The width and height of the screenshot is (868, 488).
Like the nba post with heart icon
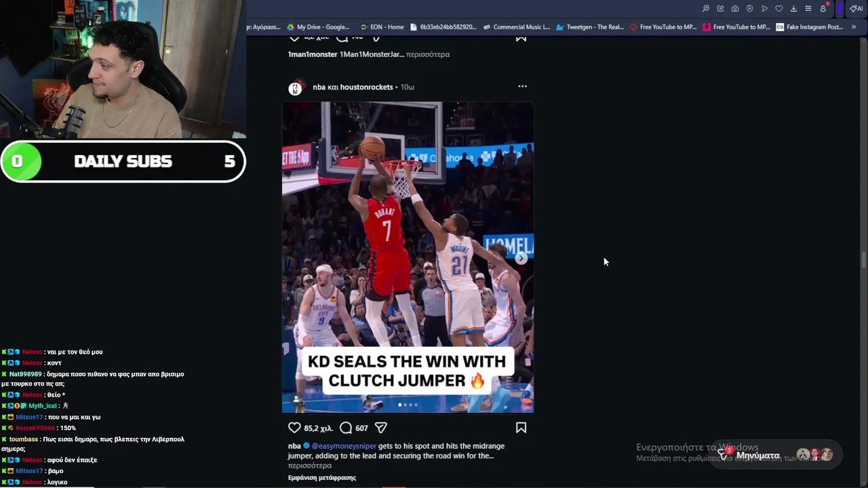pos(294,428)
